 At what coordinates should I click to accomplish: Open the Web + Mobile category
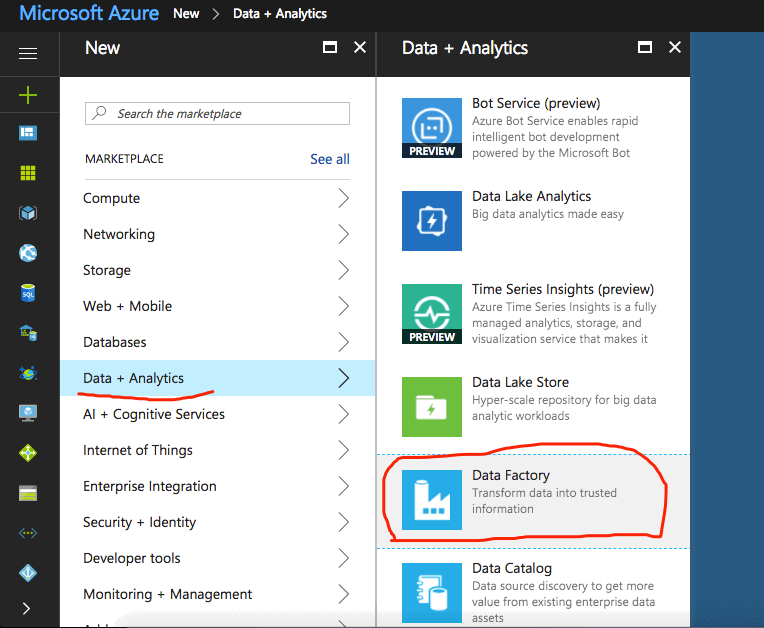tap(217, 306)
